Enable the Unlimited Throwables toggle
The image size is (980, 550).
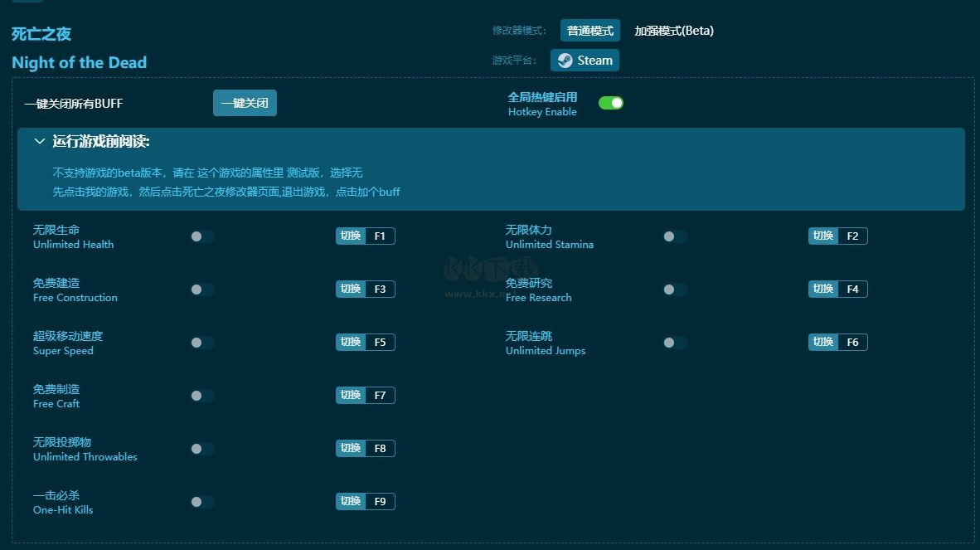201,449
